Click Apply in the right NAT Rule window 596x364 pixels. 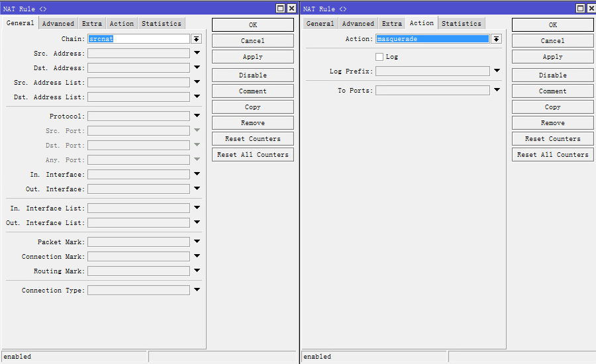pos(552,57)
